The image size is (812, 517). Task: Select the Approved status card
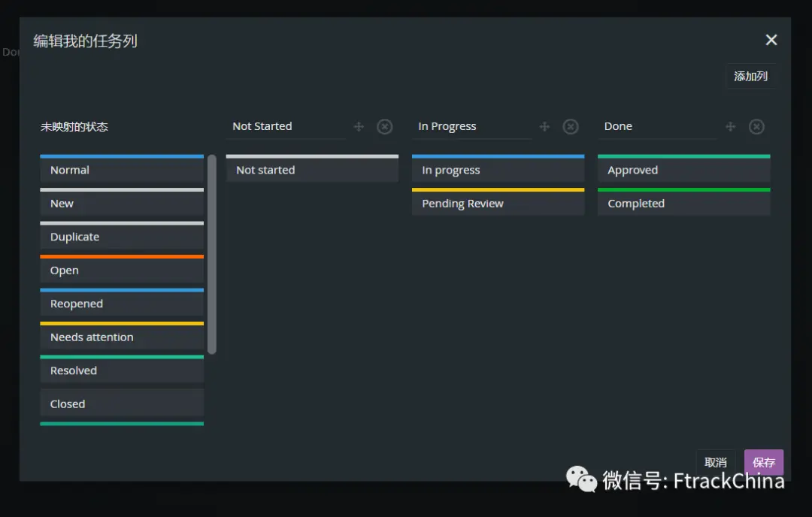683,171
